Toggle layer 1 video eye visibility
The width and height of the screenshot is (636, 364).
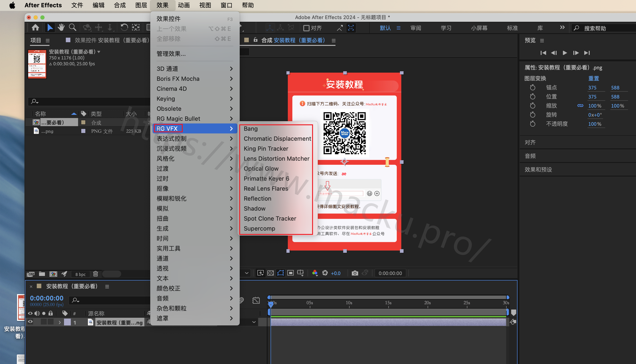pos(30,322)
